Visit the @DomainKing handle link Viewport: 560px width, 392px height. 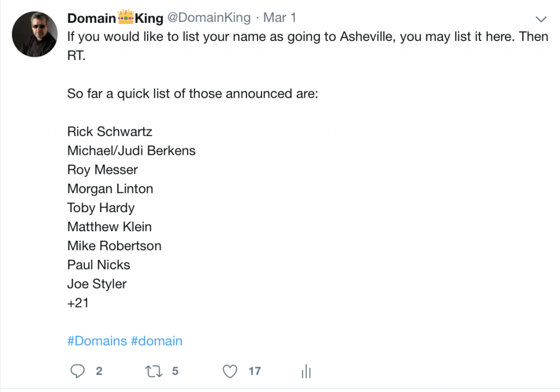coord(209,17)
